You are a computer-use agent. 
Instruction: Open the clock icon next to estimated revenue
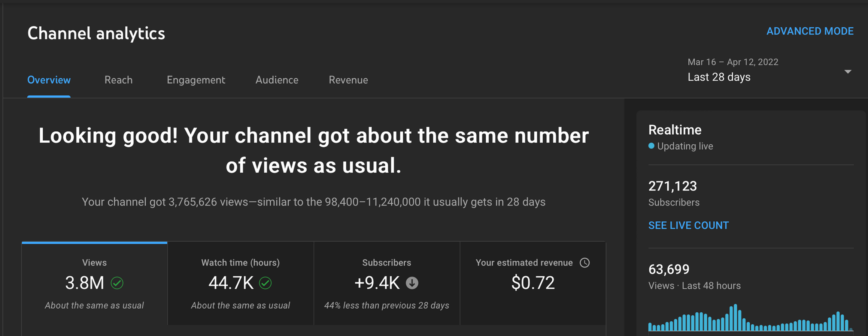point(585,263)
